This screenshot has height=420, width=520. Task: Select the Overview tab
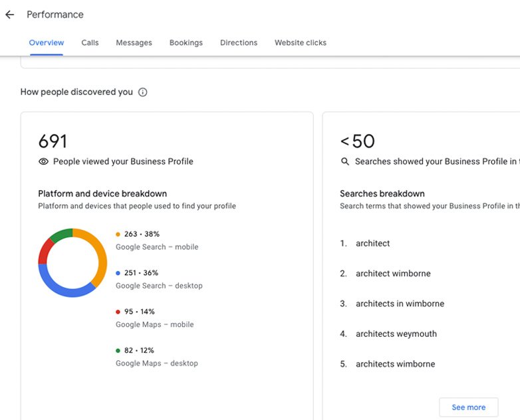tap(47, 43)
